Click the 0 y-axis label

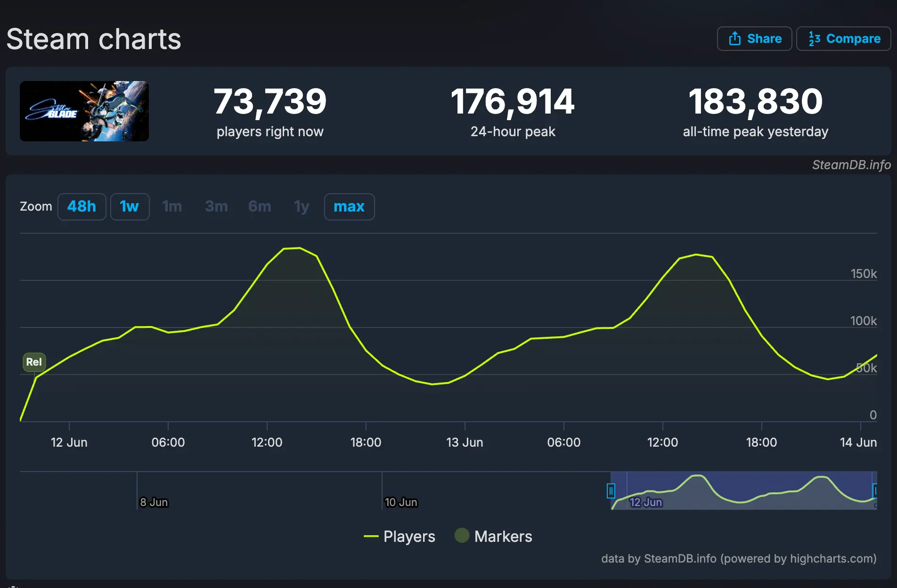[873, 415]
